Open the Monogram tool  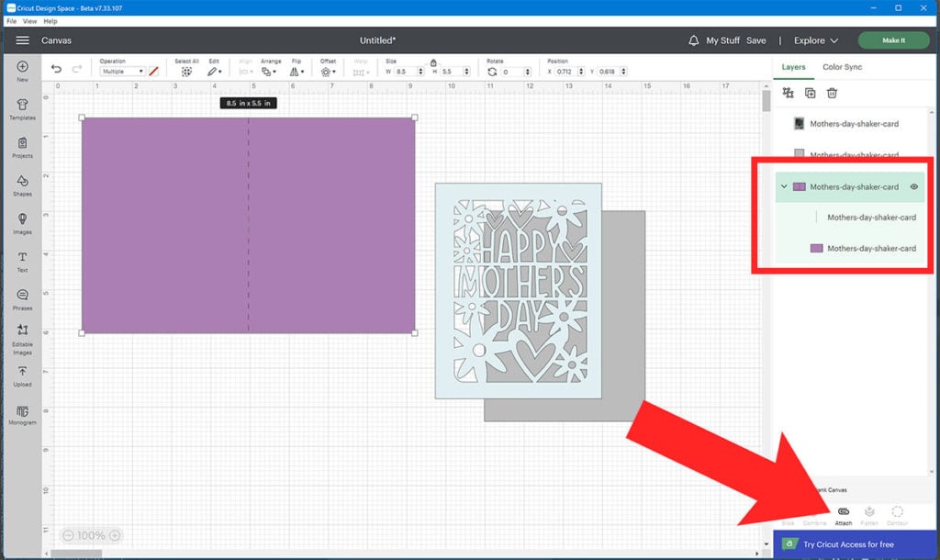pyautogui.click(x=22, y=414)
